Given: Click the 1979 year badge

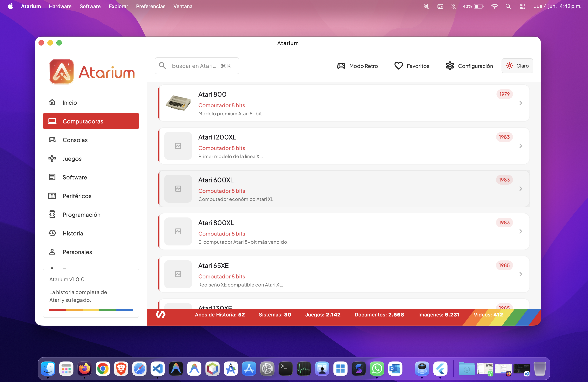Looking at the screenshot, I should pyautogui.click(x=504, y=94).
